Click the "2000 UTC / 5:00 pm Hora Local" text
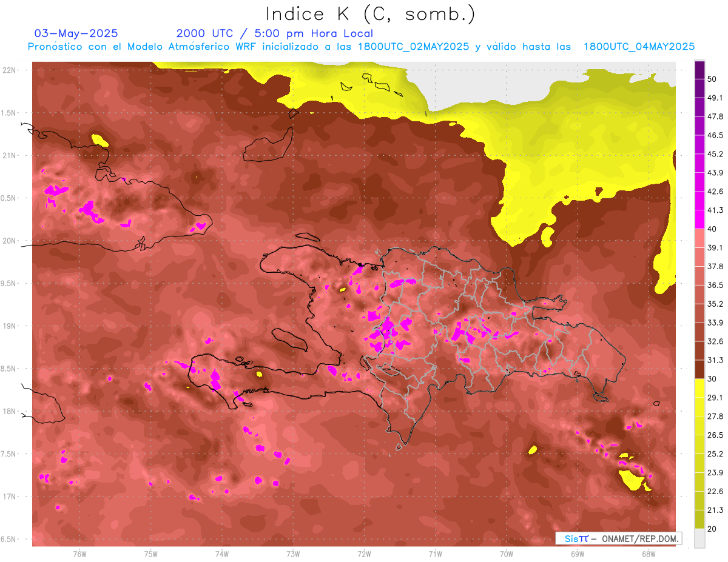Viewport: 728px width, 562px height. point(275,33)
